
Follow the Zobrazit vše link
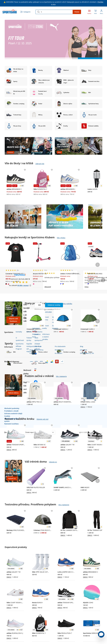tap(40, 164)
